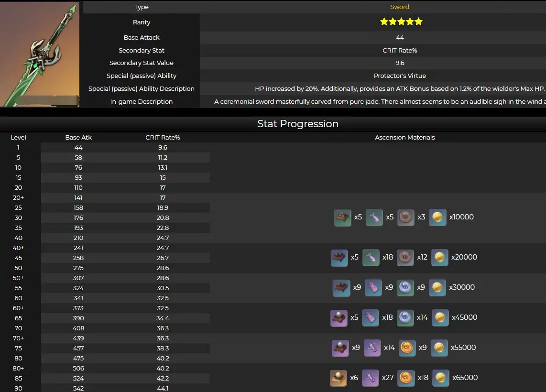Click the grey insignia icon beside x12

click(x=405, y=258)
